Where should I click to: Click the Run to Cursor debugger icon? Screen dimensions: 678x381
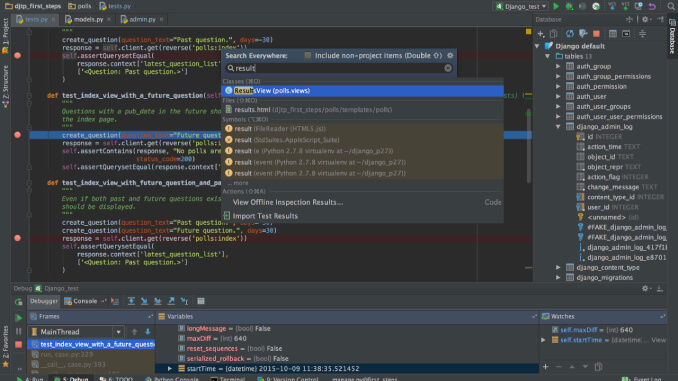[x=184, y=301]
